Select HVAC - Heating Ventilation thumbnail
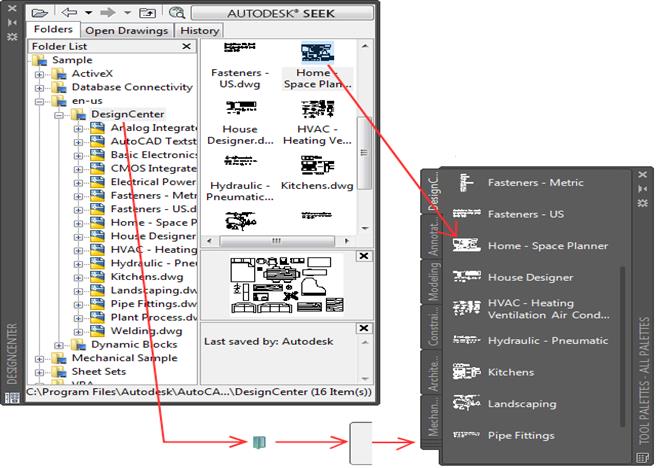The height and width of the screenshot is (468, 656). 318,122
